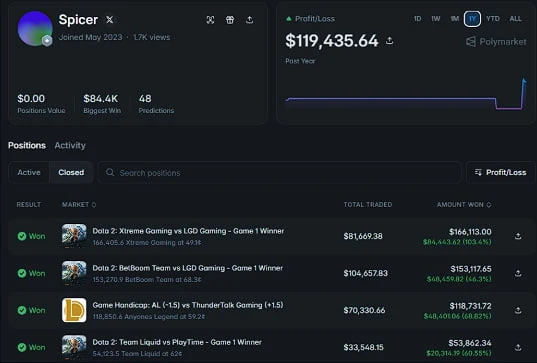Switch to the Activity tab
Viewport: 537px width, 363px height.
(70, 145)
